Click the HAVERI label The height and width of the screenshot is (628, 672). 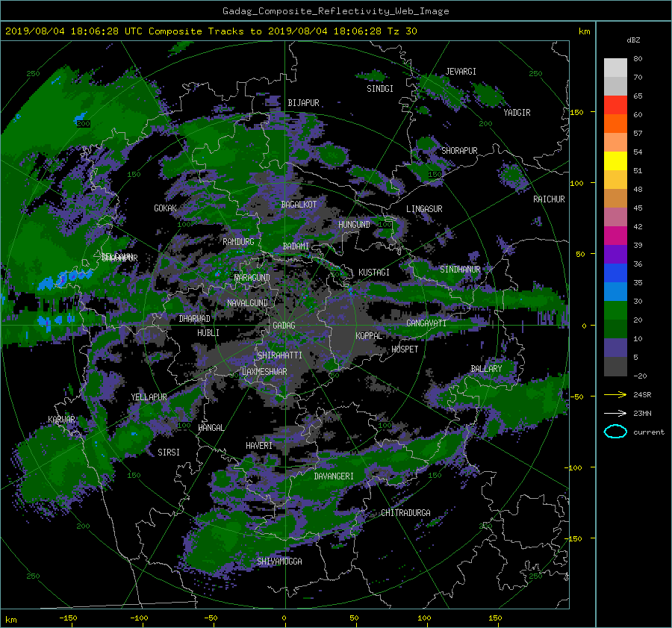(x=259, y=446)
